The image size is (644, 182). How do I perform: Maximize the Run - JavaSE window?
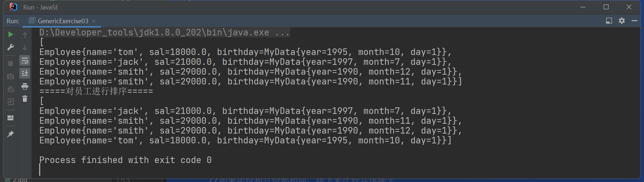(x=606, y=7)
